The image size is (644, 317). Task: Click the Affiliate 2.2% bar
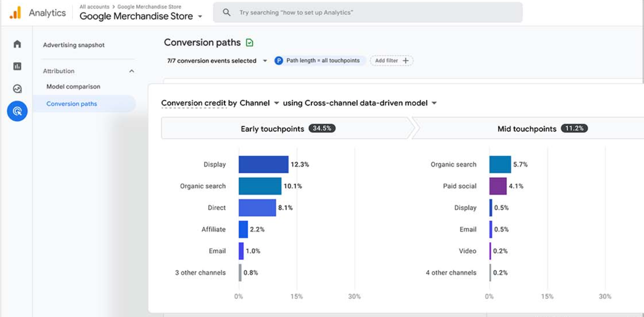[243, 229]
